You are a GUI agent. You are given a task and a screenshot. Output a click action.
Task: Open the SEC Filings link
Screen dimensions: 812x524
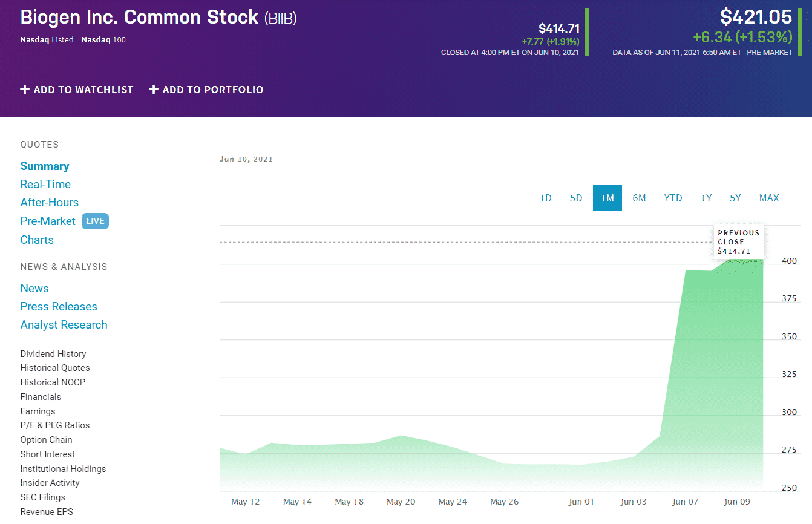point(43,497)
